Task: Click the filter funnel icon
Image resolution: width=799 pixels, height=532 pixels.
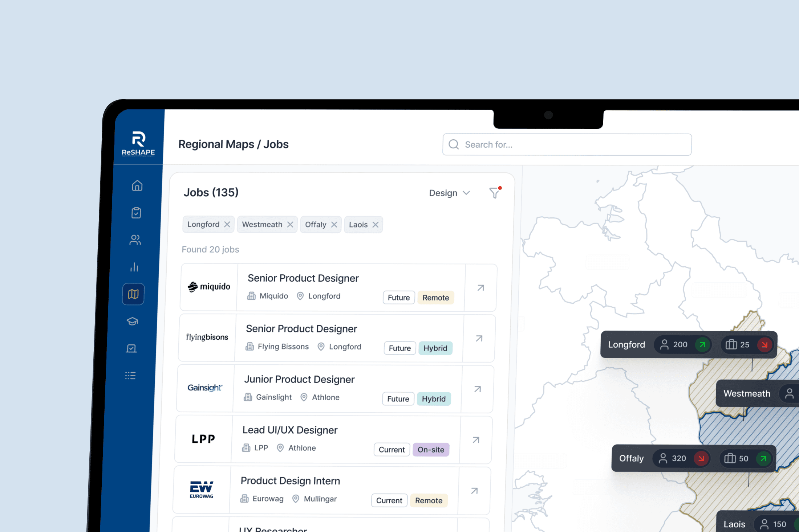Action: click(x=495, y=193)
